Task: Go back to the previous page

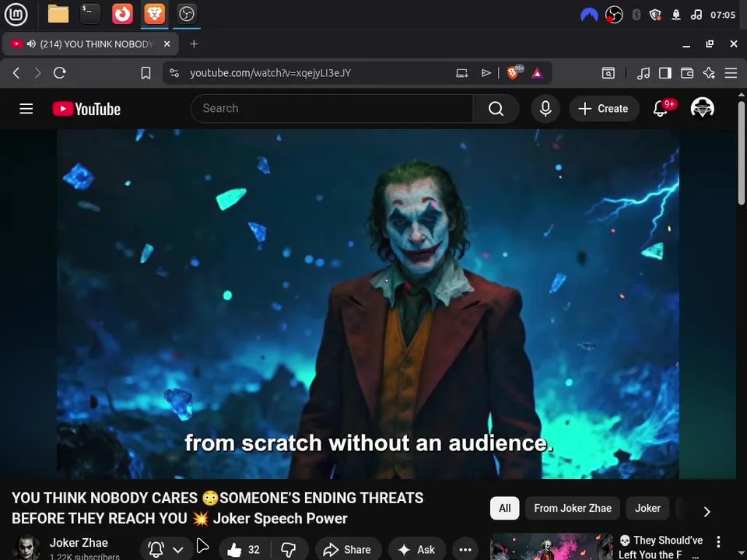Action: point(16,73)
